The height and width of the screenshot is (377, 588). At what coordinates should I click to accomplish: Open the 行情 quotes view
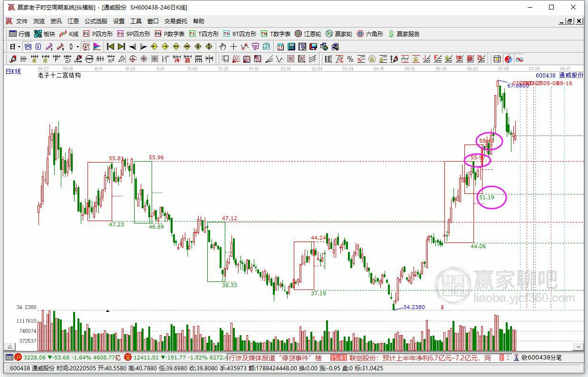(19, 34)
